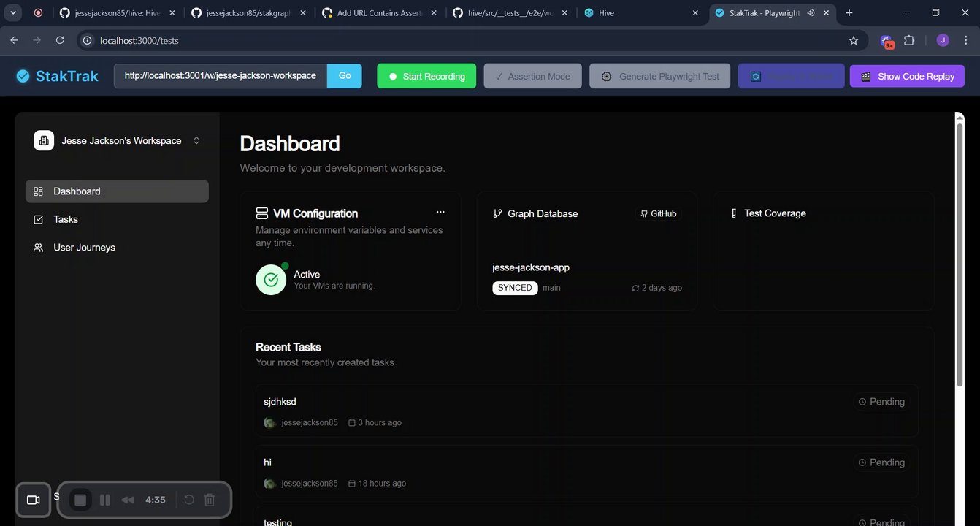This screenshot has width=980, height=526.
Task: Reload the current page
Action: [60, 40]
